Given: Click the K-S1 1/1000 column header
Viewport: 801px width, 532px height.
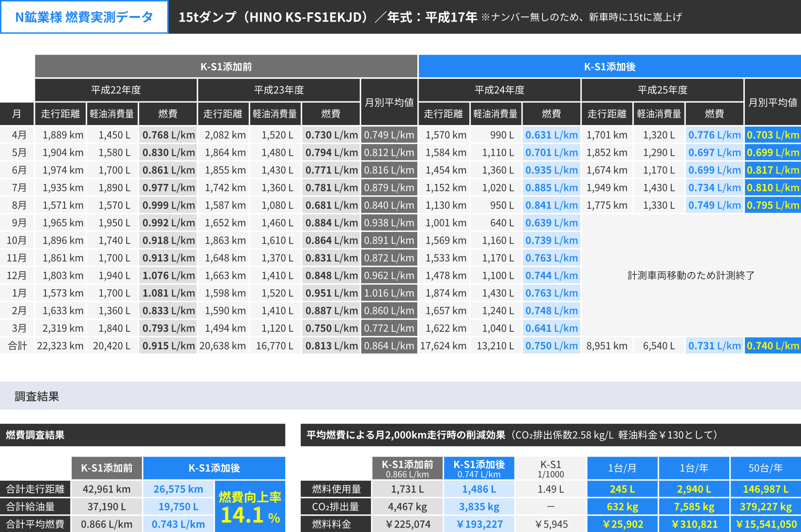Looking at the screenshot, I should (551, 468).
